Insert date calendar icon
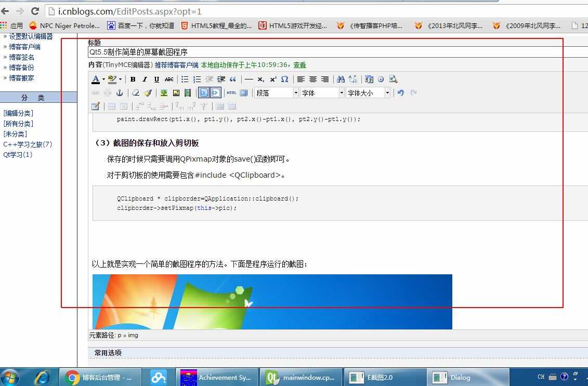This screenshot has height=386, width=588. [369, 79]
